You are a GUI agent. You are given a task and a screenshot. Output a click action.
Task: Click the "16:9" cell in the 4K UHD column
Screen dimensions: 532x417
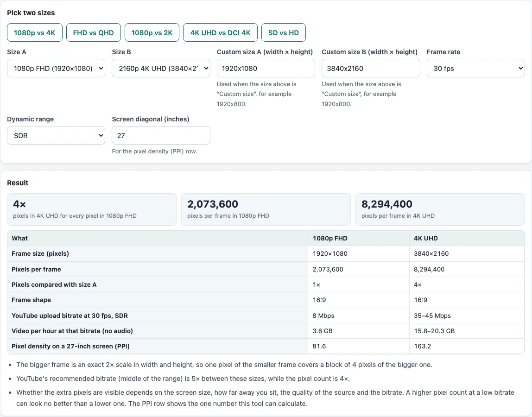point(467,300)
